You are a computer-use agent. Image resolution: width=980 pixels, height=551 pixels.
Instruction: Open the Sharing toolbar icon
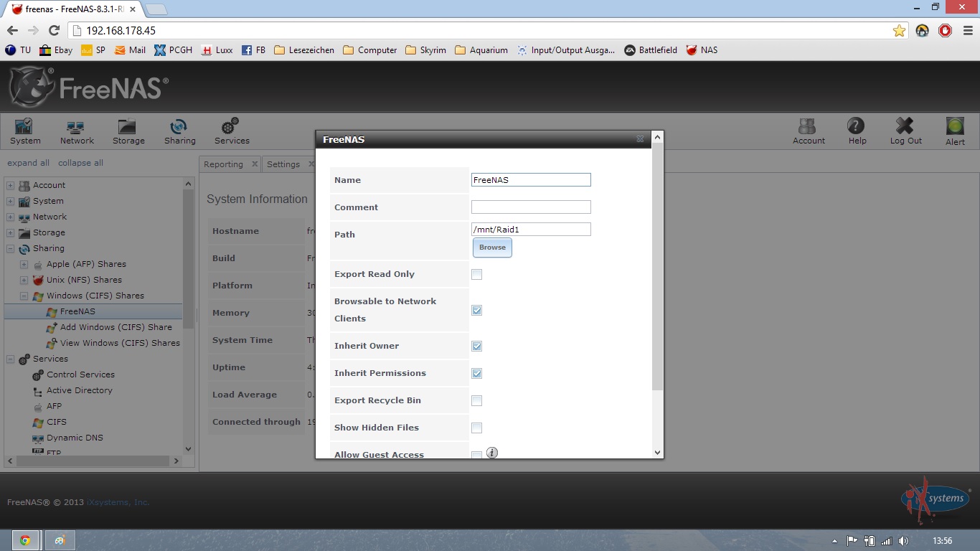(x=179, y=132)
